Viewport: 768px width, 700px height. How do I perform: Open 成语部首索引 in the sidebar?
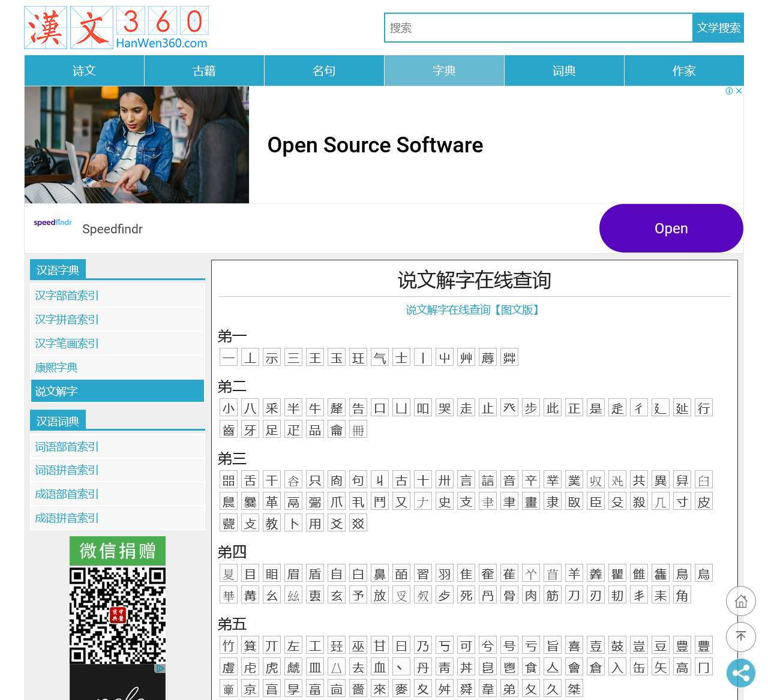[67, 494]
